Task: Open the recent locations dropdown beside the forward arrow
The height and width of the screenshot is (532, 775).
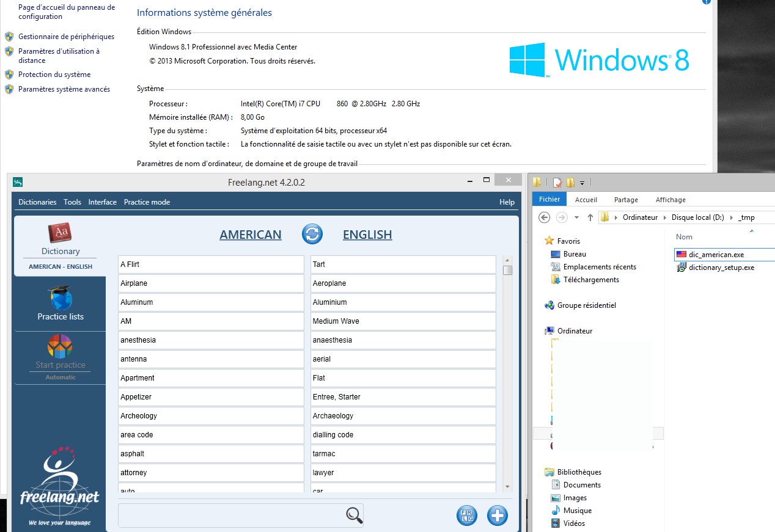Action: click(576, 218)
